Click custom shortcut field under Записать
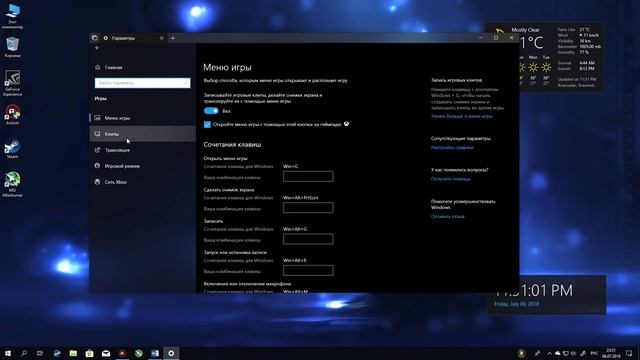 click(x=308, y=239)
